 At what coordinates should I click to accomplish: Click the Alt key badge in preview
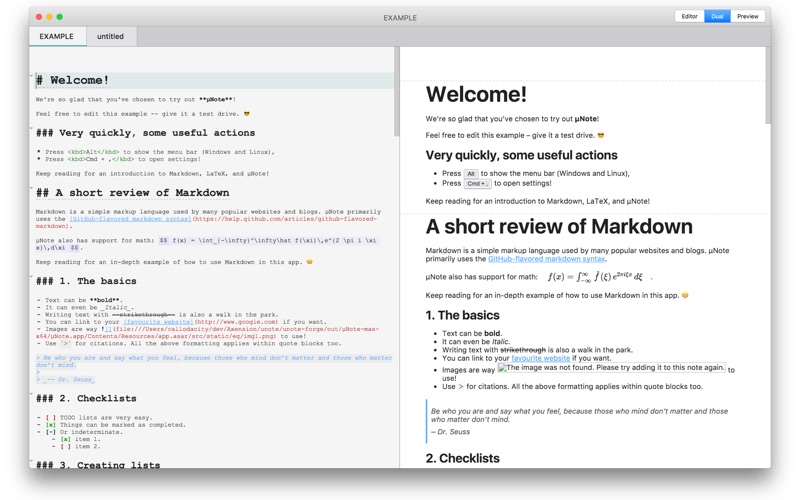coord(471,174)
